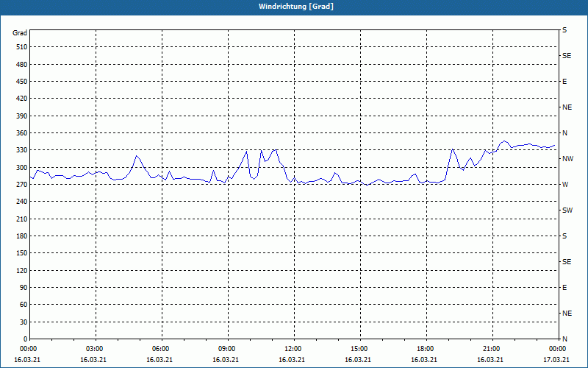Image resolution: width=588 pixels, height=368 pixels.
Task: Click the 300 degree axis label
Action: coord(22,168)
